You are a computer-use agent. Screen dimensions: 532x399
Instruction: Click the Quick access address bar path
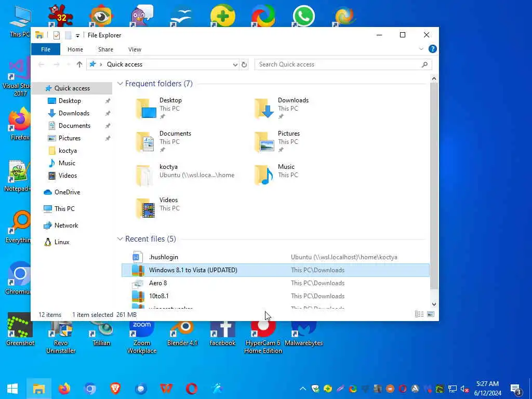tap(125, 64)
